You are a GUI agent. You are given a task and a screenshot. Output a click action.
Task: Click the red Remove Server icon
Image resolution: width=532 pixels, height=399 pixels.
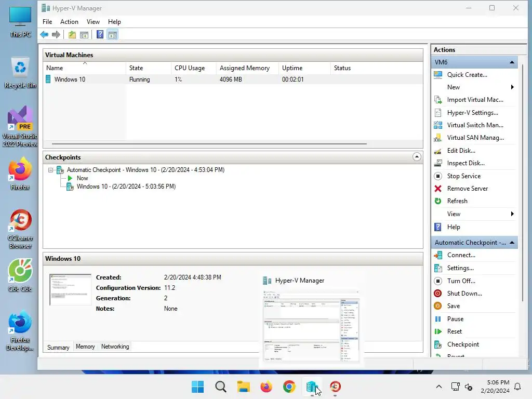click(x=438, y=189)
